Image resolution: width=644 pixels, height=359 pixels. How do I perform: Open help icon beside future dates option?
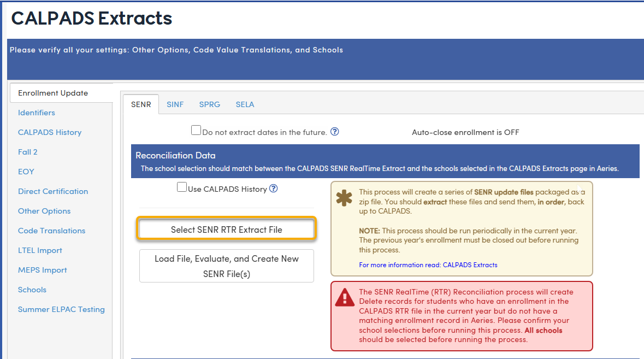pos(335,132)
